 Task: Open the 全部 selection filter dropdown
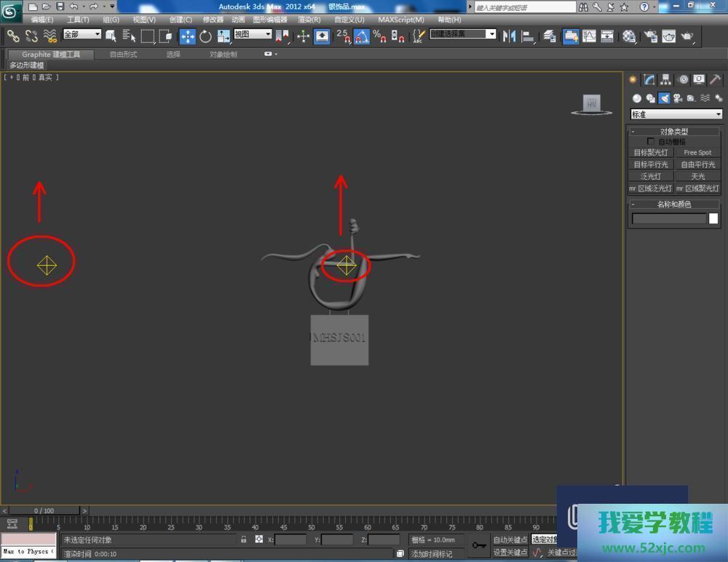point(82,34)
